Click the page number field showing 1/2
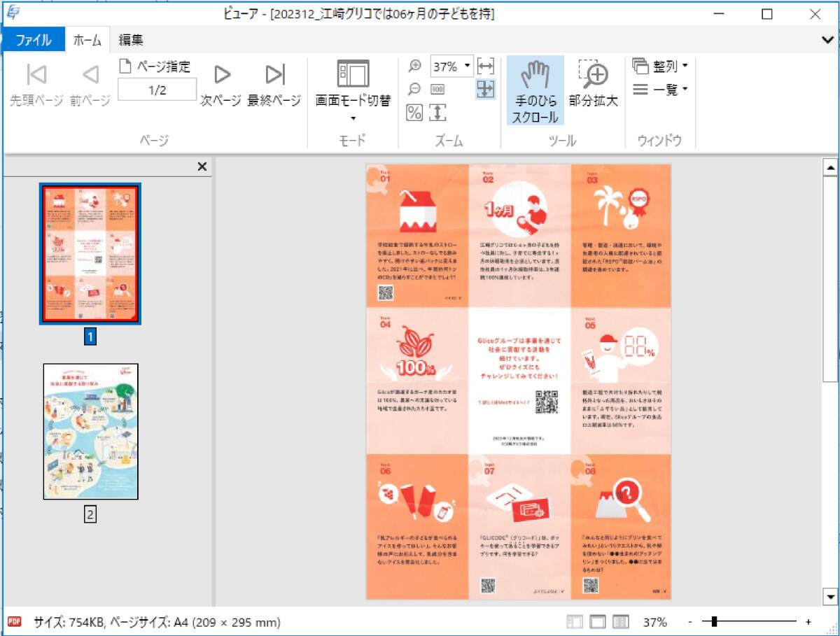 157,90
